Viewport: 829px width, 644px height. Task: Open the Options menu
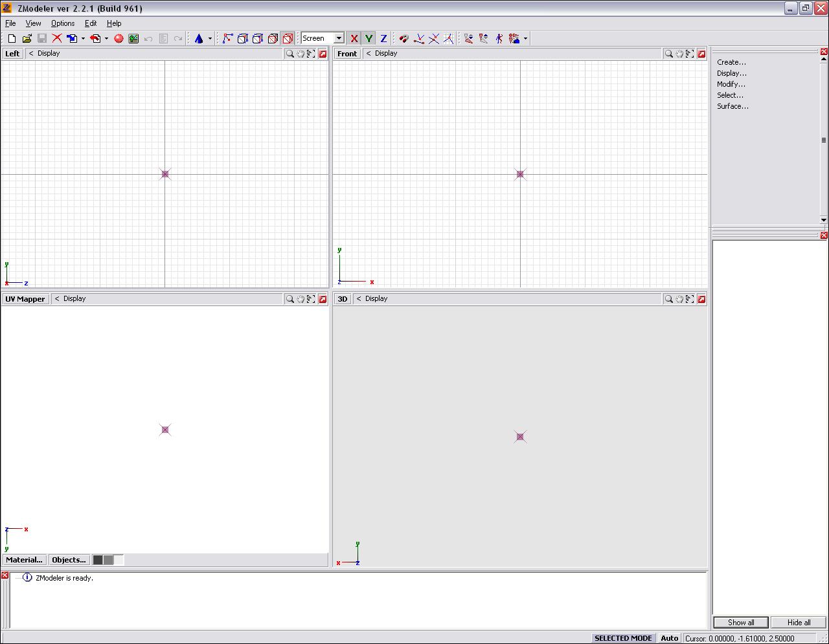coord(63,23)
